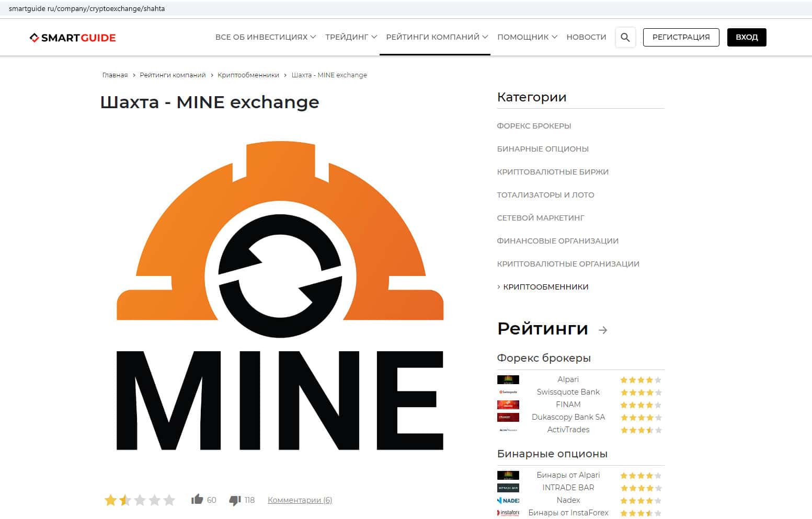Click the Регистрация button
The image size is (812, 519).
click(681, 37)
